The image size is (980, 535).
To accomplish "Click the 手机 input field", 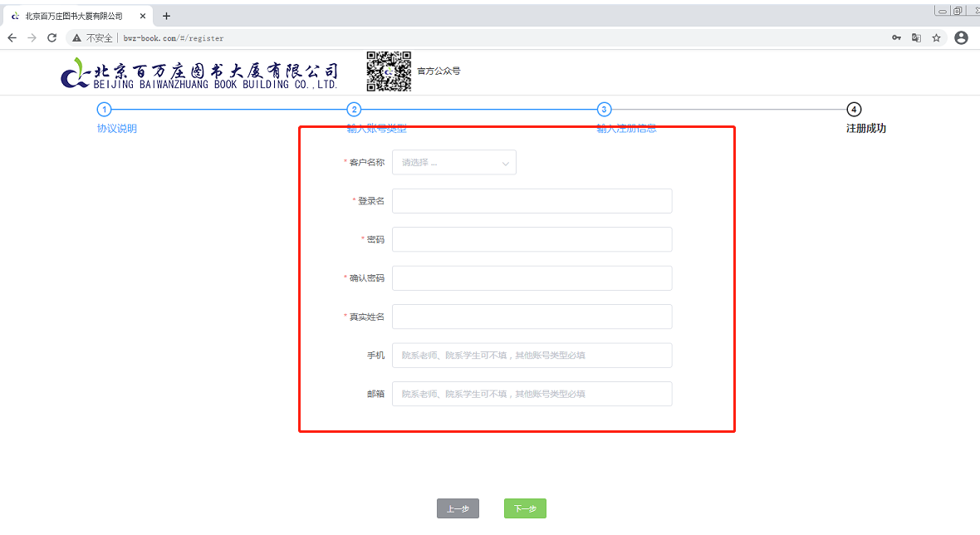I will click(x=532, y=356).
